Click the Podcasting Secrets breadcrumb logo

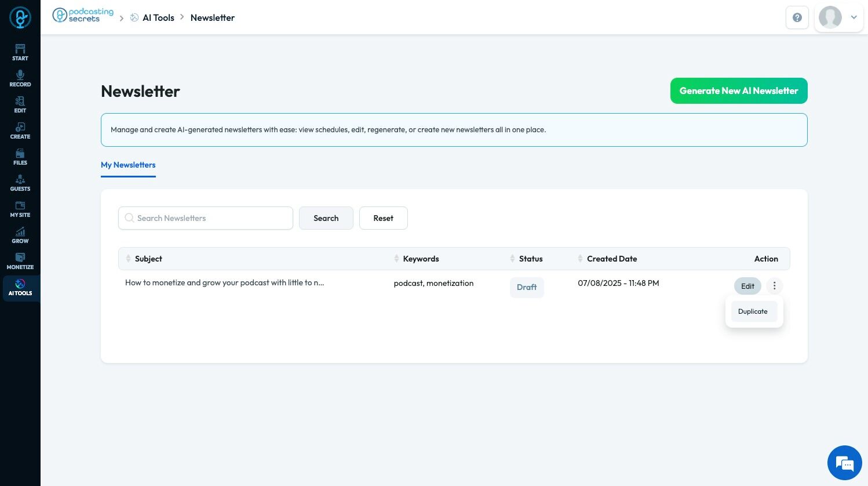(x=83, y=16)
